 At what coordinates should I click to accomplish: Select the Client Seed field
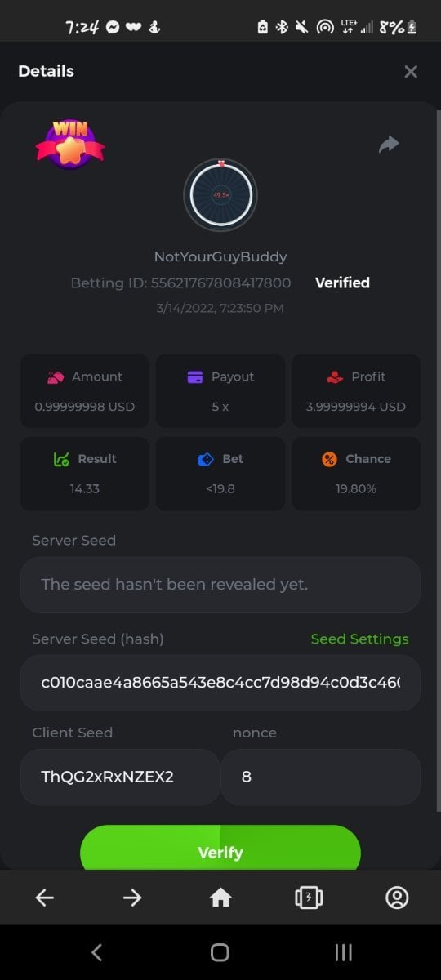[120, 777]
